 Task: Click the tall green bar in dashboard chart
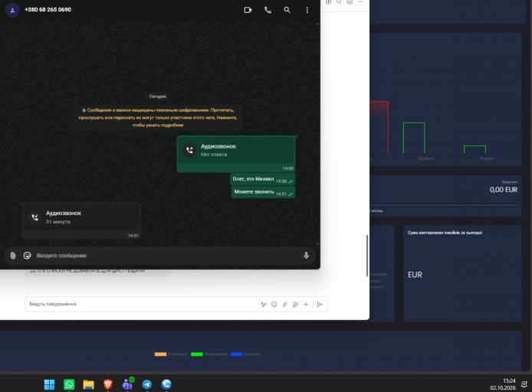[x=414, y=138]
